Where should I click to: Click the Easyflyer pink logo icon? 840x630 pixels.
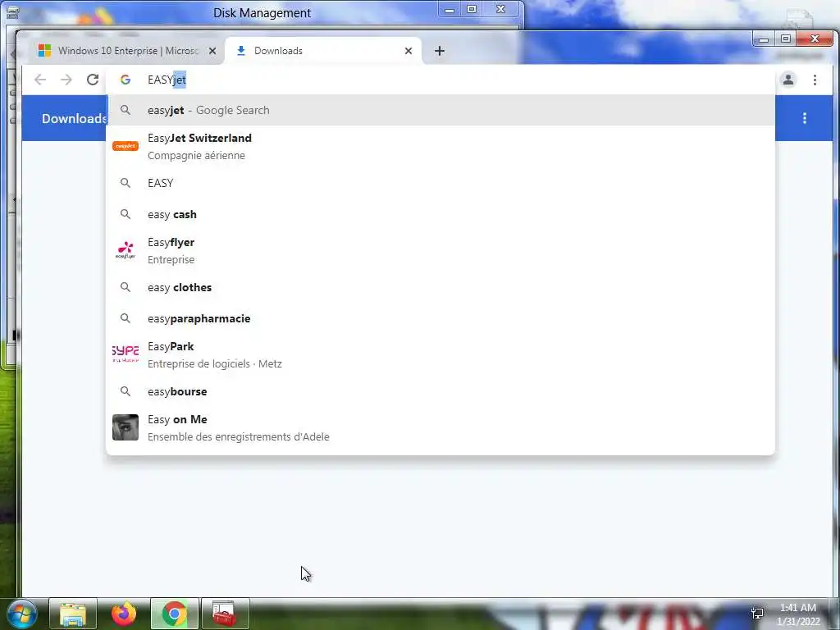[x=126, y=251]
